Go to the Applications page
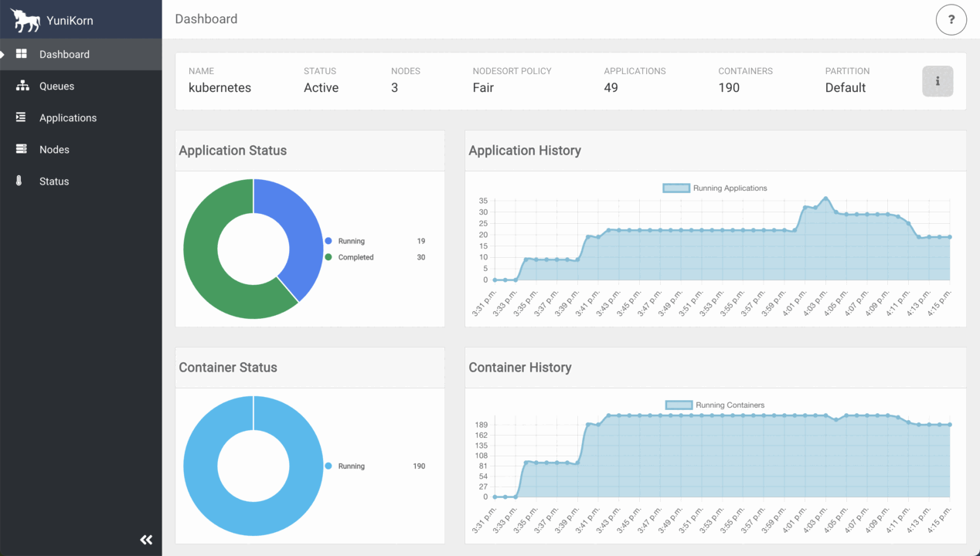 point(68,117)
